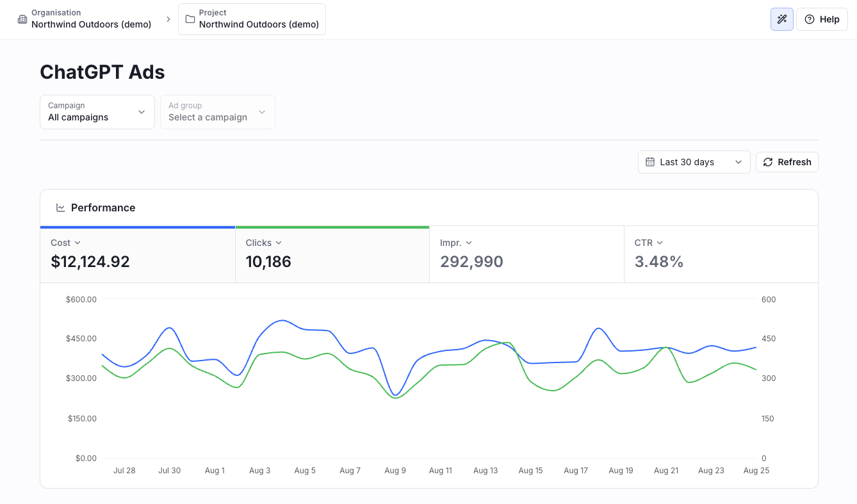The width and height of the screenshot is (857, 504).
Task: Expand the Impr. metric chevron
Action: tap(469, 243)
